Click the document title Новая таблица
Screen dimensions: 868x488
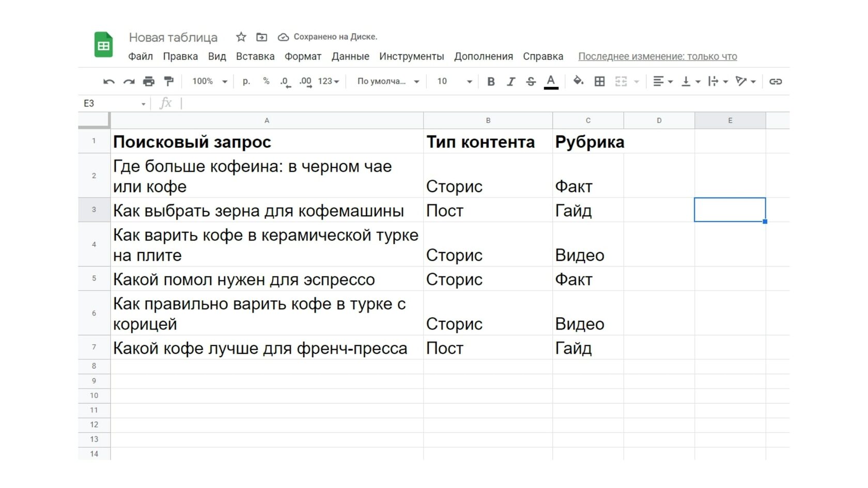[x=173, y=37]
